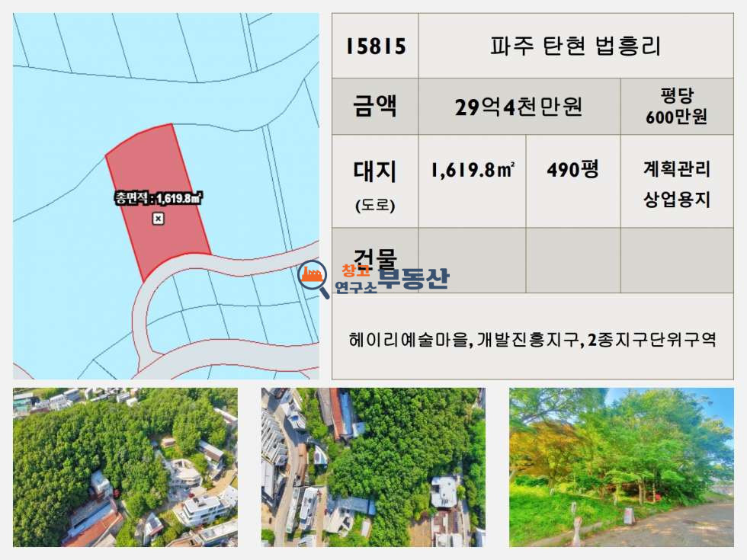Screen dimensions: 747x560
Task: Open the middle aerial photo thumbnail
Action: 373,467
